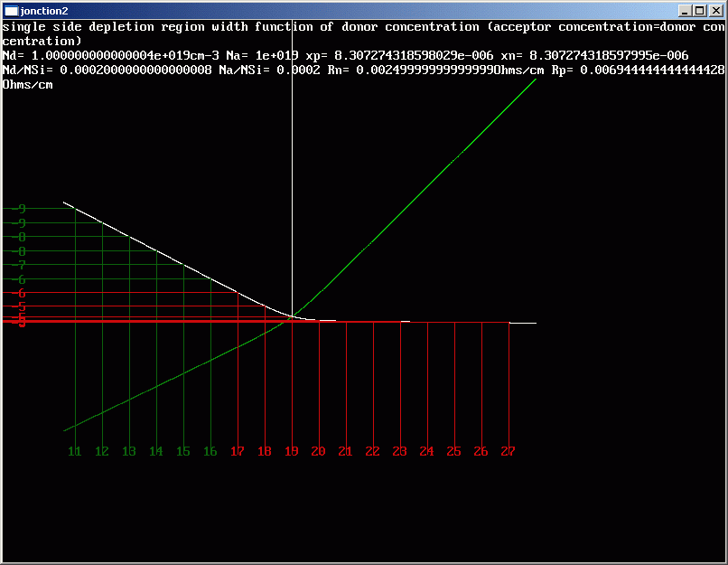Image resolution: width=728 pixels, height=565 pixels.
Task: Close the jonction2 window
Action: (716, 10)
